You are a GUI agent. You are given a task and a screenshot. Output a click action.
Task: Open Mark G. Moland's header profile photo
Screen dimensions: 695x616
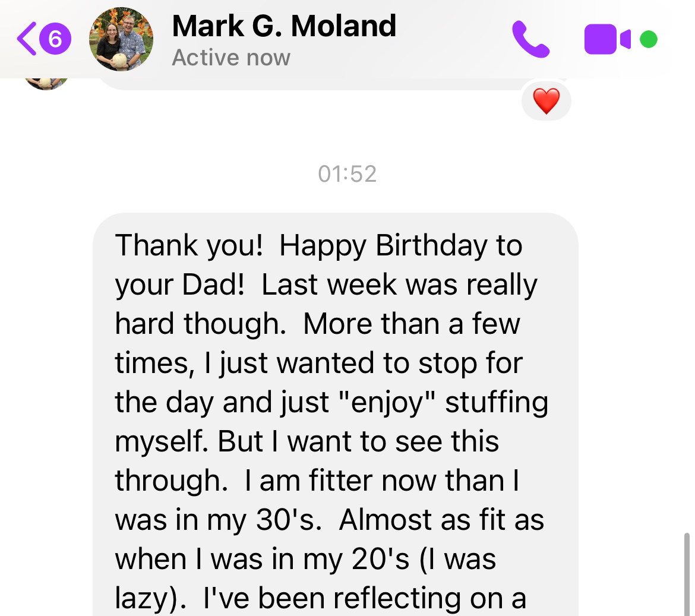coord(121,39)
